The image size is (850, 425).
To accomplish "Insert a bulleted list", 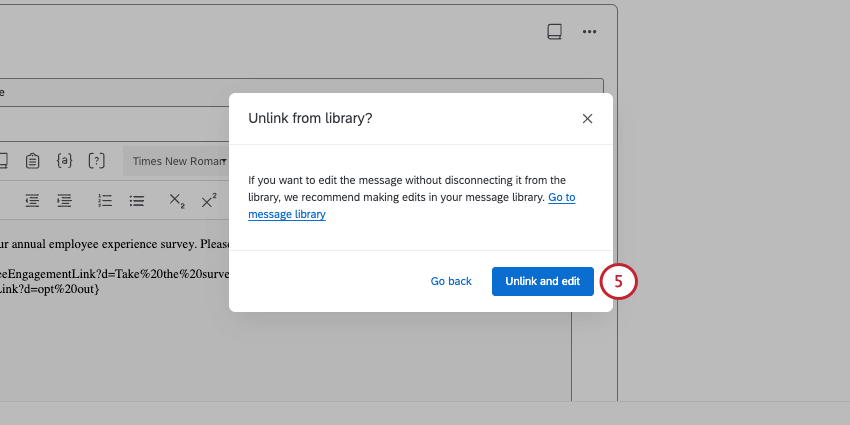I will [x=137, y=200].
